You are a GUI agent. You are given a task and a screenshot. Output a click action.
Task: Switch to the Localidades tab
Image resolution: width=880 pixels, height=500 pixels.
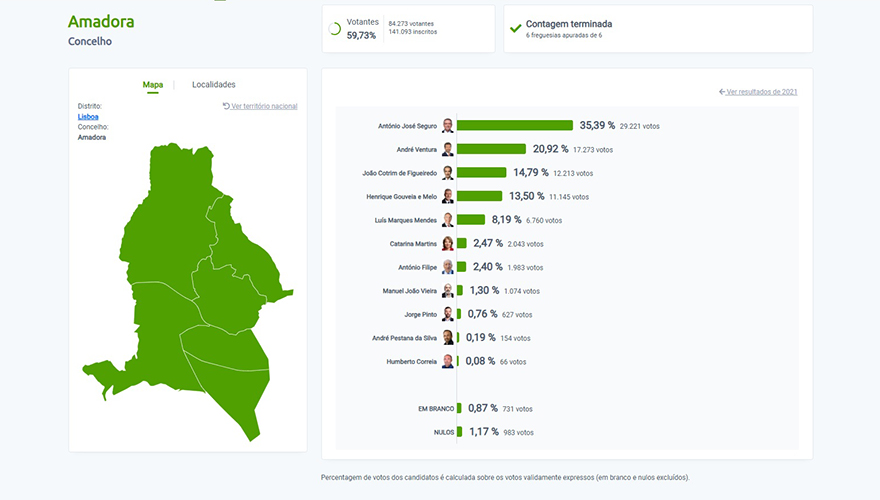pyautogui.click(x=214, y=85)
